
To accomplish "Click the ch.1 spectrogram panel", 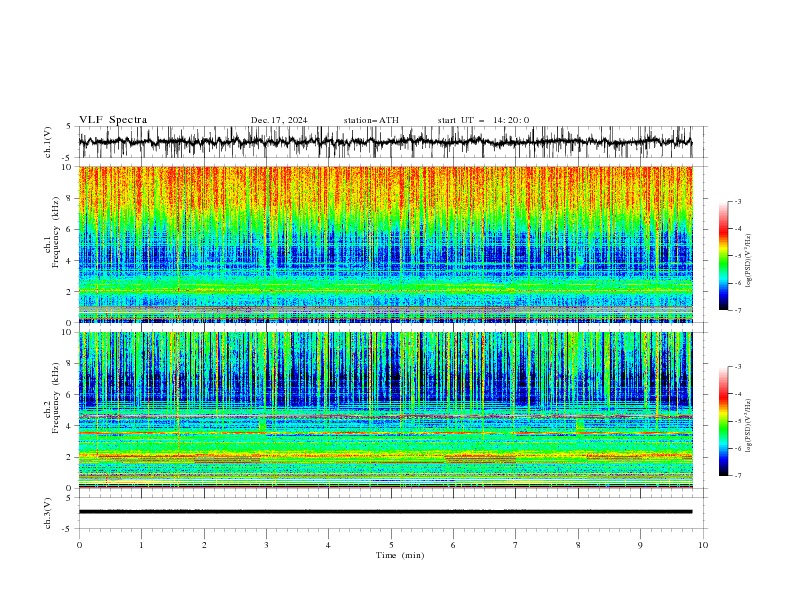I will [385, 244].
